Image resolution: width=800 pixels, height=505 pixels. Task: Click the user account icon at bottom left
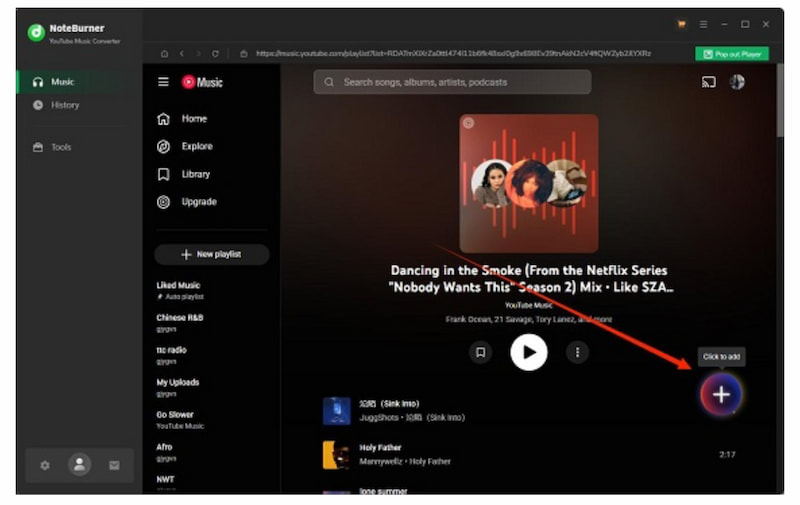click(80, 465)
